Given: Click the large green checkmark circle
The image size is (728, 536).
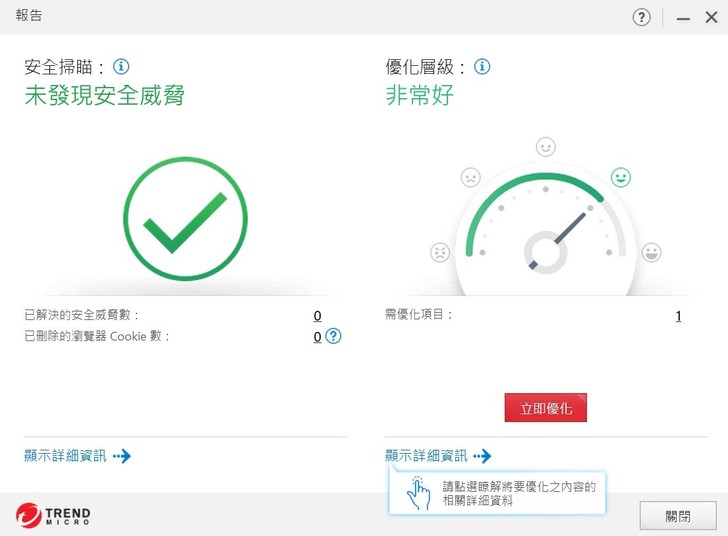Looking at the screenshot, I should (185, 219).
